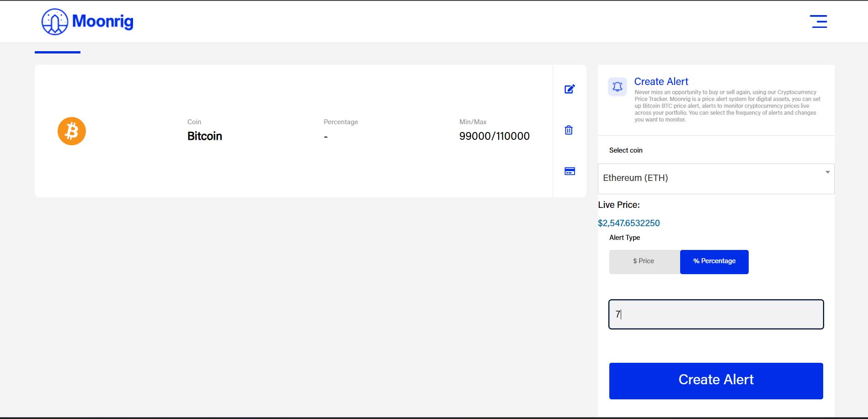Click the Moonrig brand name text
The image size is (868, 419).
(103, 21)
